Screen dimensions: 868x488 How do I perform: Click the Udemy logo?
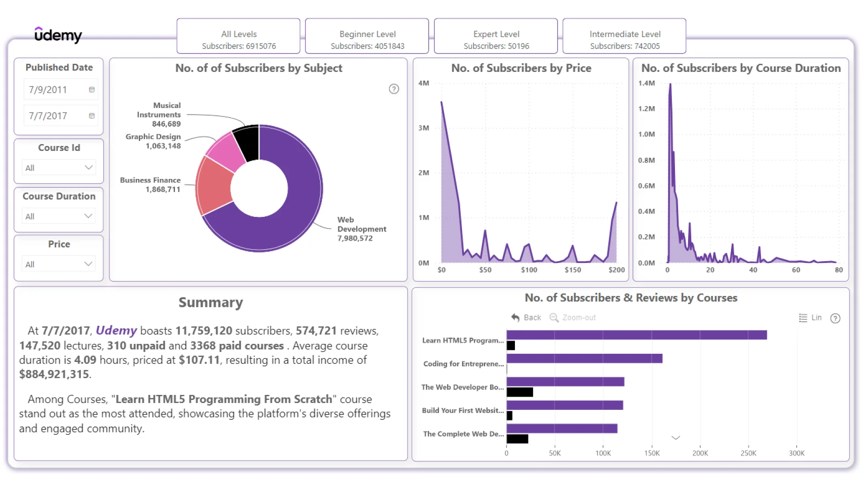click(x=58, y=35)
